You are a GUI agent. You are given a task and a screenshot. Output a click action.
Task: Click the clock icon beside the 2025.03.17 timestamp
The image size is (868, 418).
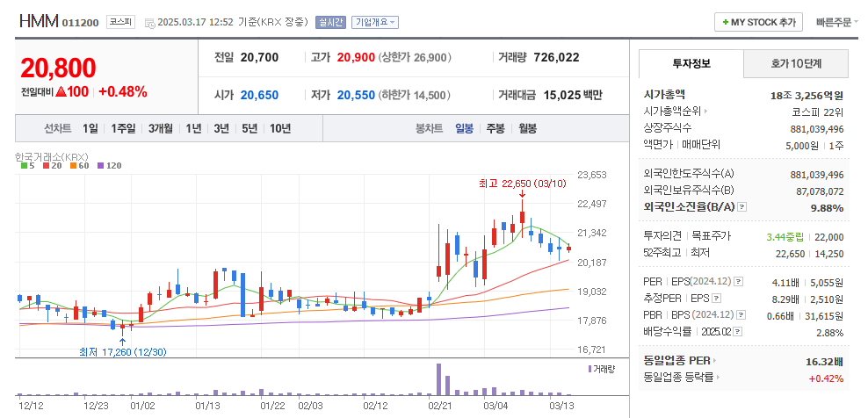tap(149, 23)
